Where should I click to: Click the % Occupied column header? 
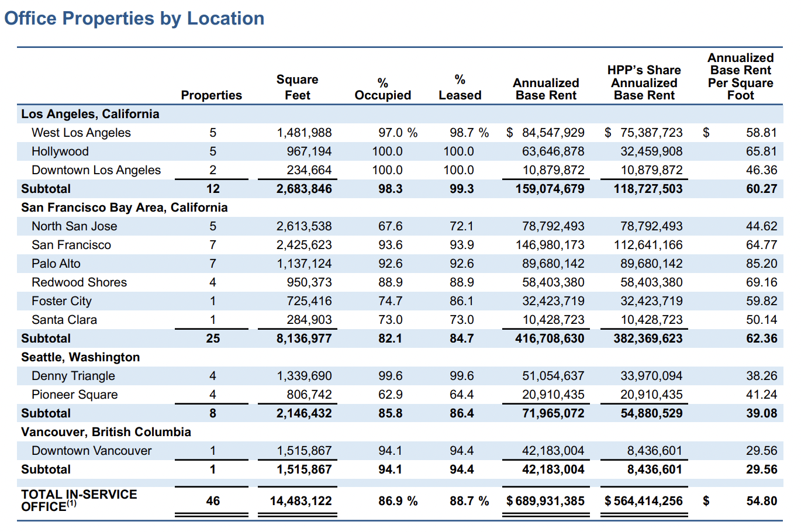382,85
